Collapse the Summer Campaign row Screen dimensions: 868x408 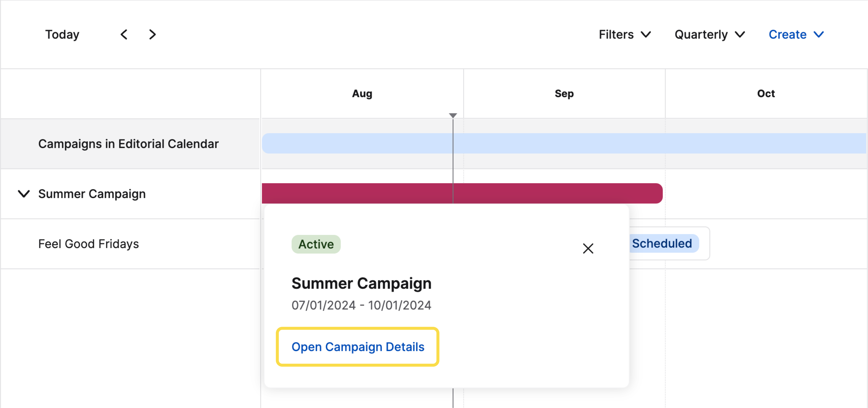coord(24,194)
